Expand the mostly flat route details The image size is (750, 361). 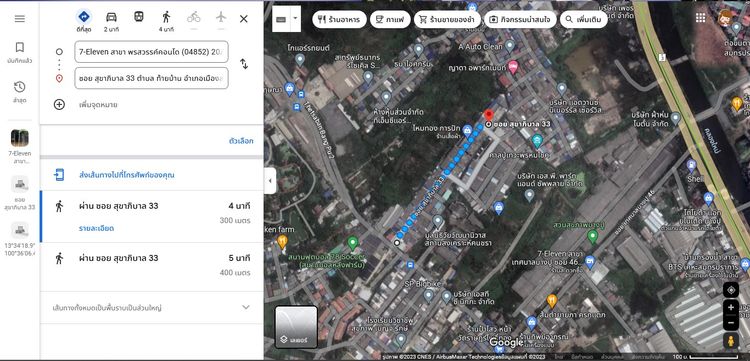click(151, 307)
